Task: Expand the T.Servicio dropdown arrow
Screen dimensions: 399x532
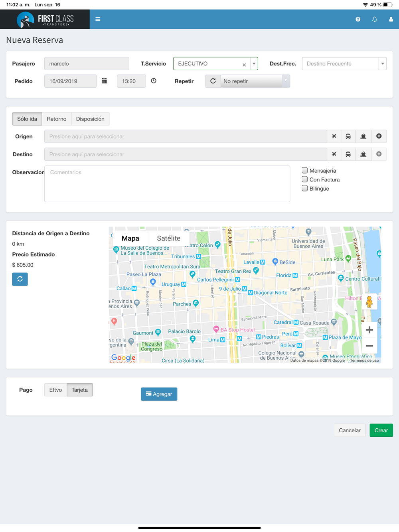Action: [254, 64]
